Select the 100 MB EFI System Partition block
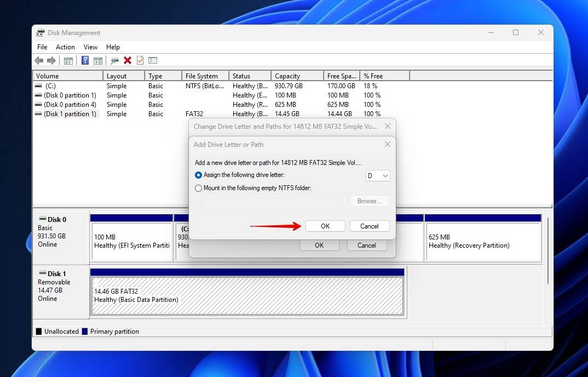 (x=131, y=242)
